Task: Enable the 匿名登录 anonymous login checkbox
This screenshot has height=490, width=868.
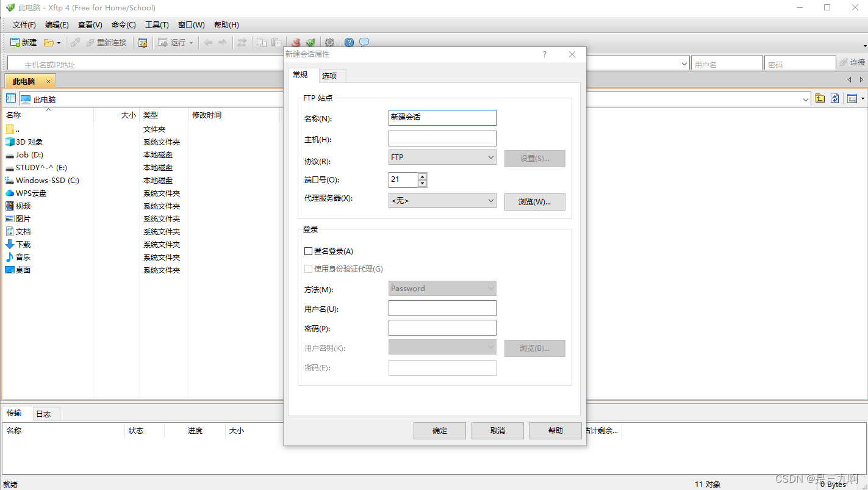Action: tap(308, 251)
